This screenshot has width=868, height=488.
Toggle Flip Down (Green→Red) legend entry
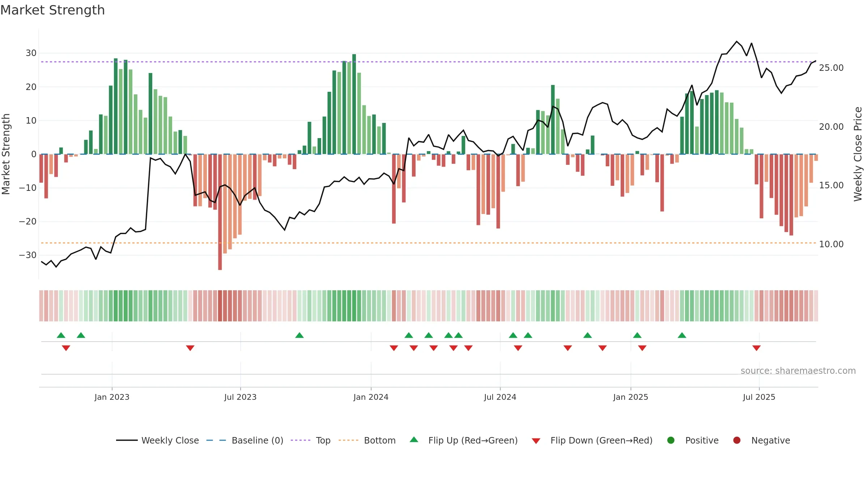click(592, 440)
